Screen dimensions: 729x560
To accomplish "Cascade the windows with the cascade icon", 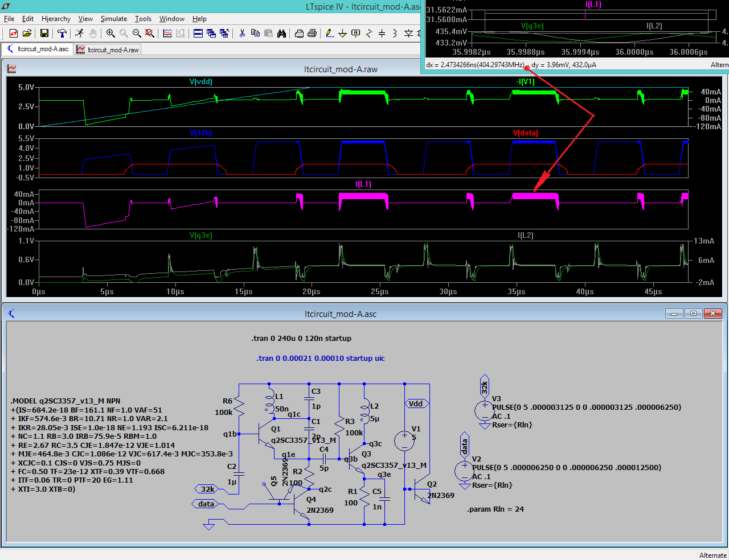I will tap(211, 34).
